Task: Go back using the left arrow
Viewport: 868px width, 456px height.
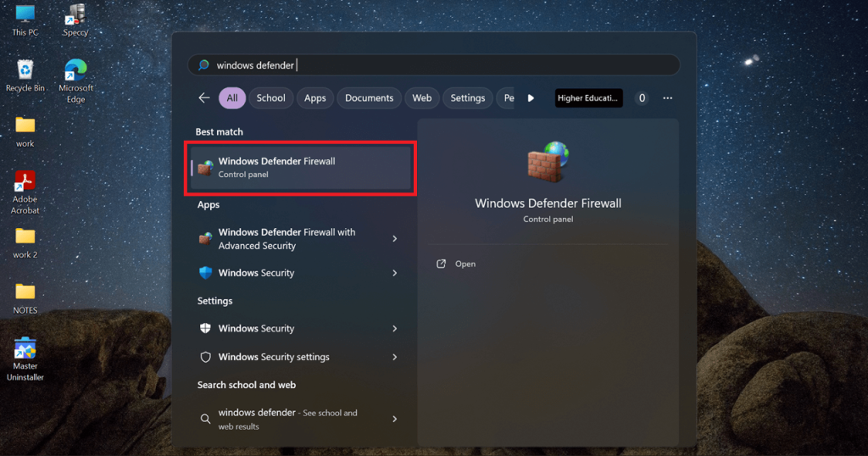Action: point(203,98)
